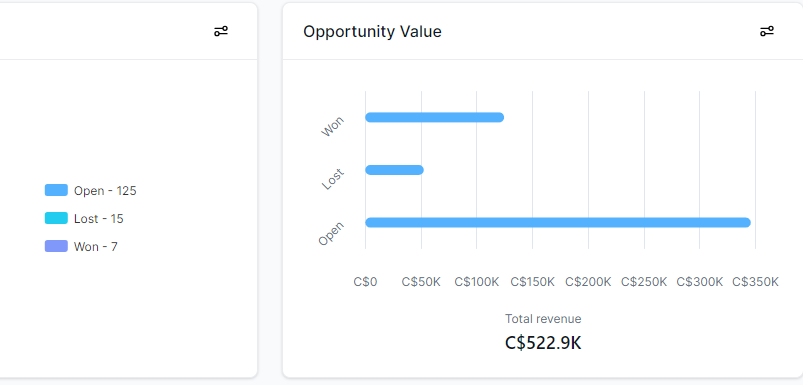
Task: Click the Opportunity Value card title
Action: tap(372, 32)
